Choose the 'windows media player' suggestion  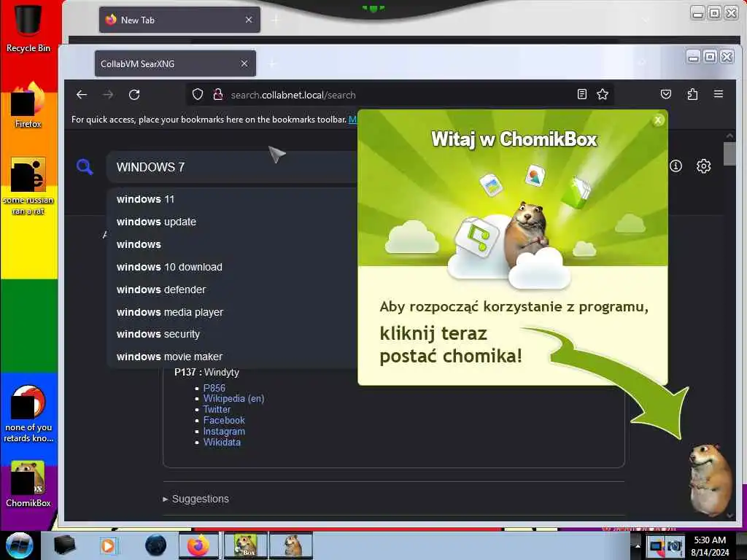pyautogui.click(x=233, y=312)
